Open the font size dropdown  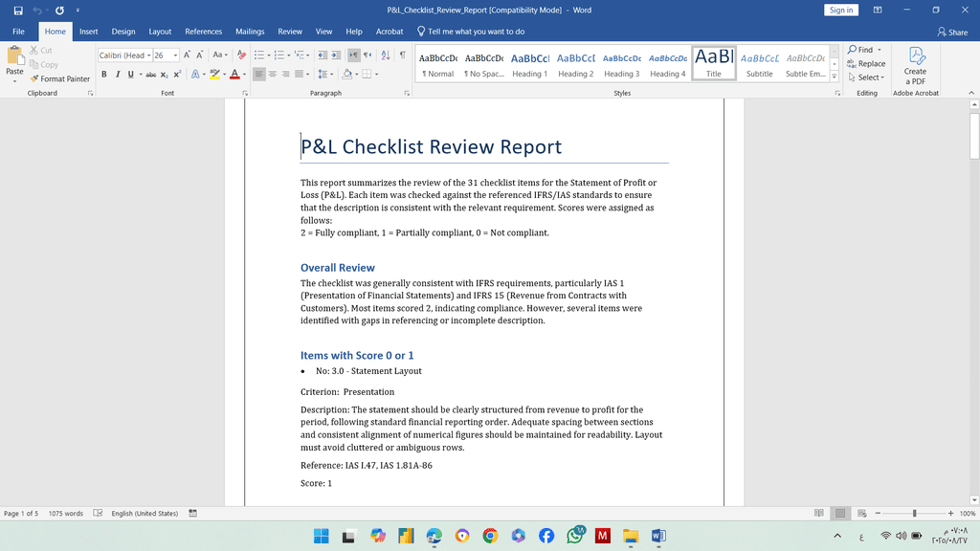pyautogui.click(x=176, y=55)
